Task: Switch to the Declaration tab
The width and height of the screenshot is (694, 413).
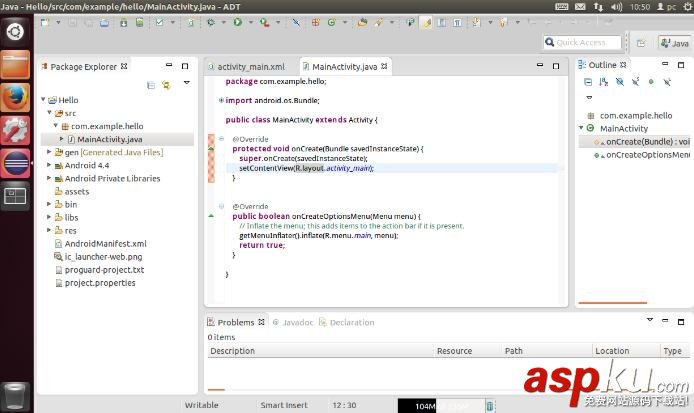Action: [x=347, y=322]
